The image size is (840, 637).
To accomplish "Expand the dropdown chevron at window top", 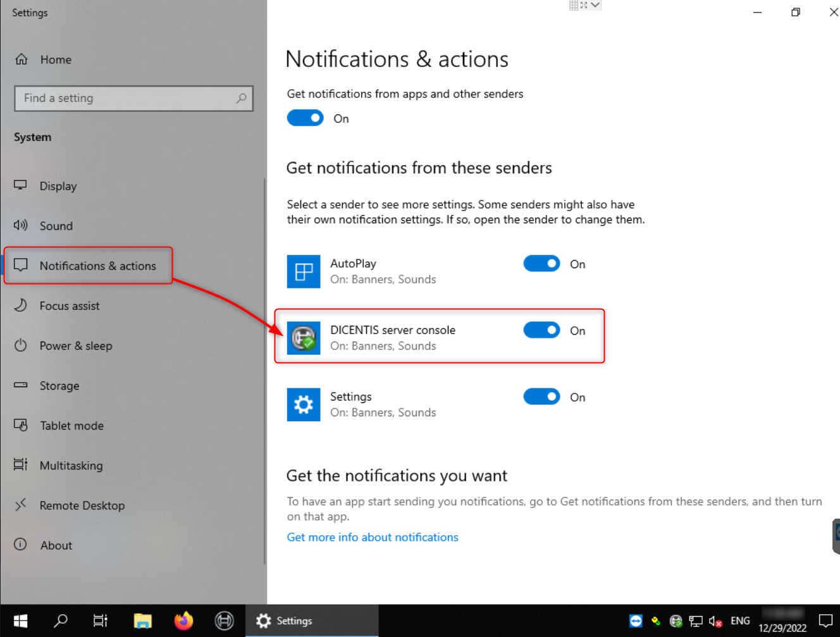I will (595, 5).
